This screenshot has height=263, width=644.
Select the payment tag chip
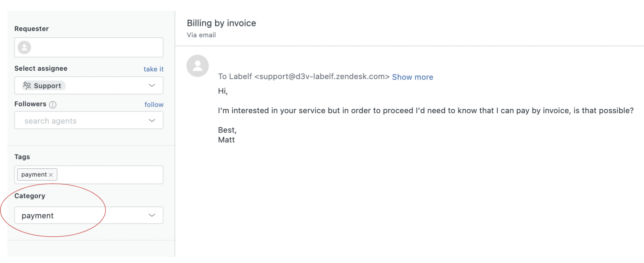click(34, 175)
